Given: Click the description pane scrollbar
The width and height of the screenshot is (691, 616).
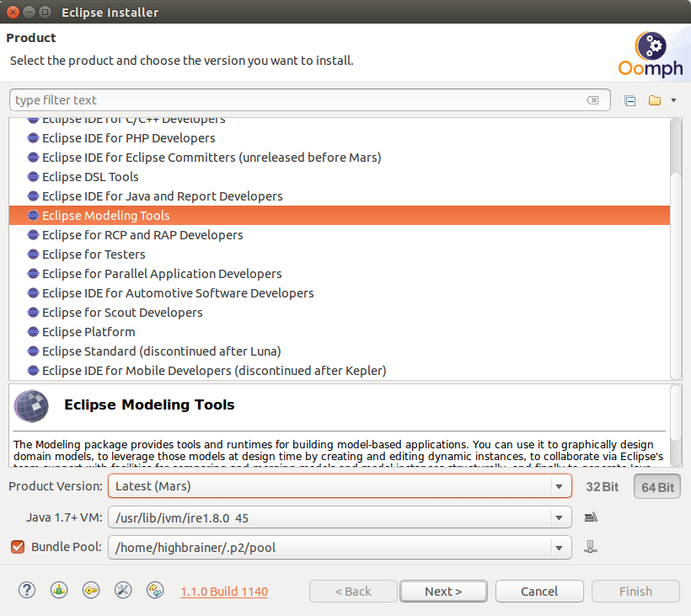Looking at the screenshot, I should point(676,426).
